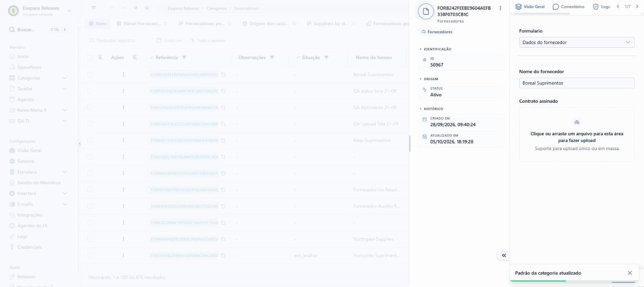Open Gestão de Membros in the sidebar
The height and width of the screenshot is (287, 644).
pos(39,183)
